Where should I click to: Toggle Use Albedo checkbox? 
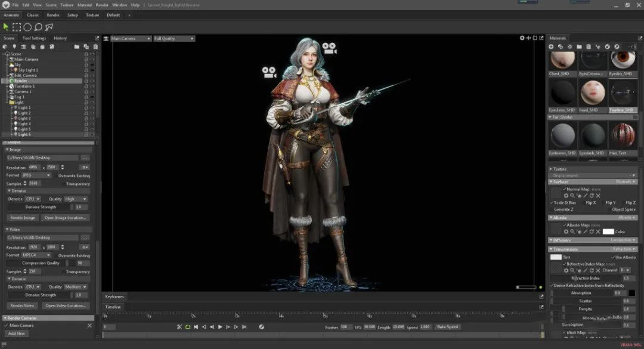tap(613, 257)
